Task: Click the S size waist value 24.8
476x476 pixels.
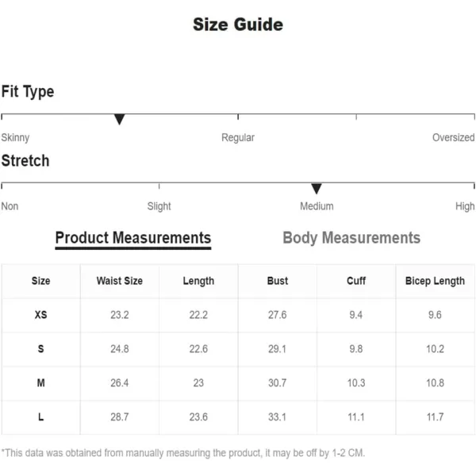Action: pyautogui.click(x=120, y=349)
